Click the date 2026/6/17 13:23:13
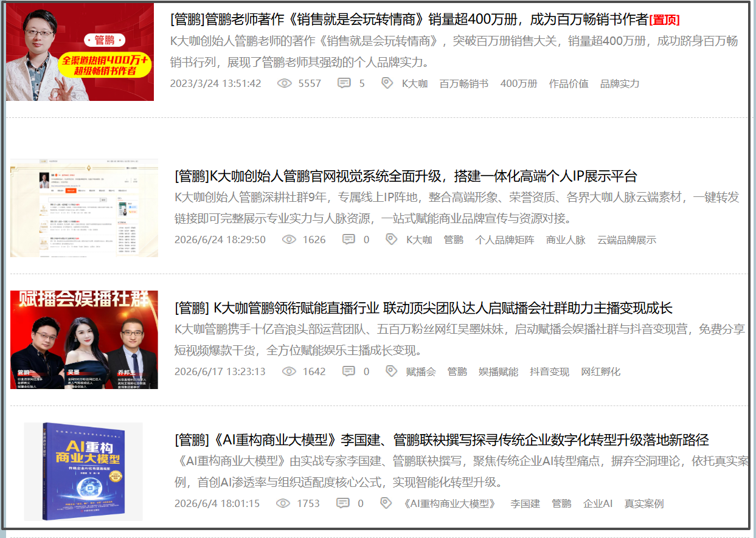756x538 pixels. (220, 372)
